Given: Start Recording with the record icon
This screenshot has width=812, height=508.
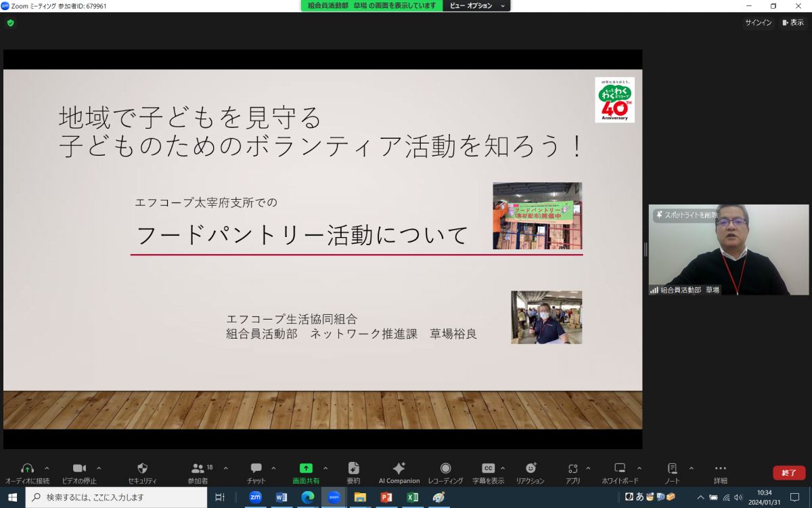Looking at the screenshot, I should [445, 468].
